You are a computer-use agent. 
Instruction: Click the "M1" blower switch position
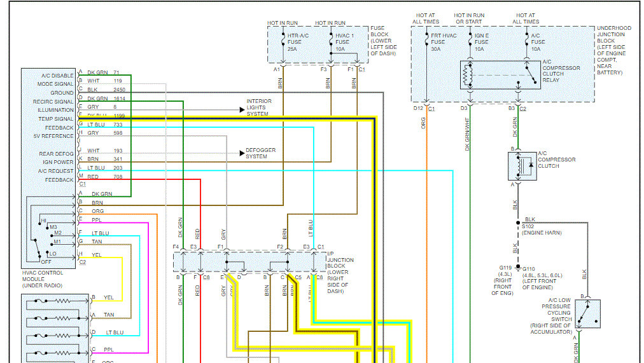click(57, 242)
